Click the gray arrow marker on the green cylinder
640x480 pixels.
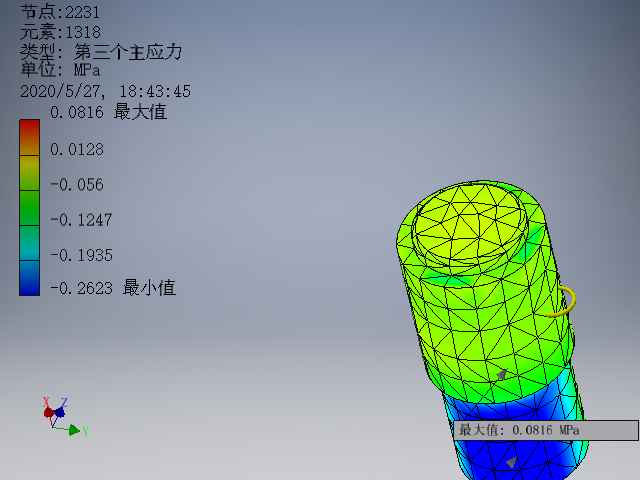point(502,373)
